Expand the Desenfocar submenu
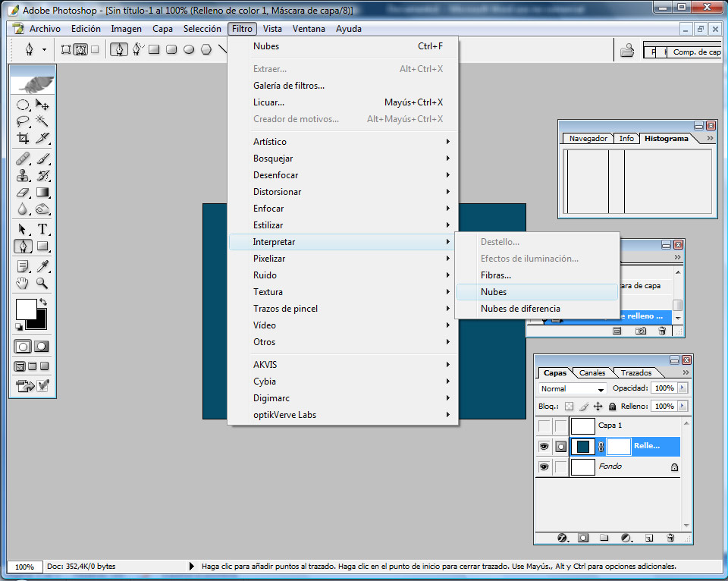The height and width of the screenshot is (581, 728). coord(344,175)
